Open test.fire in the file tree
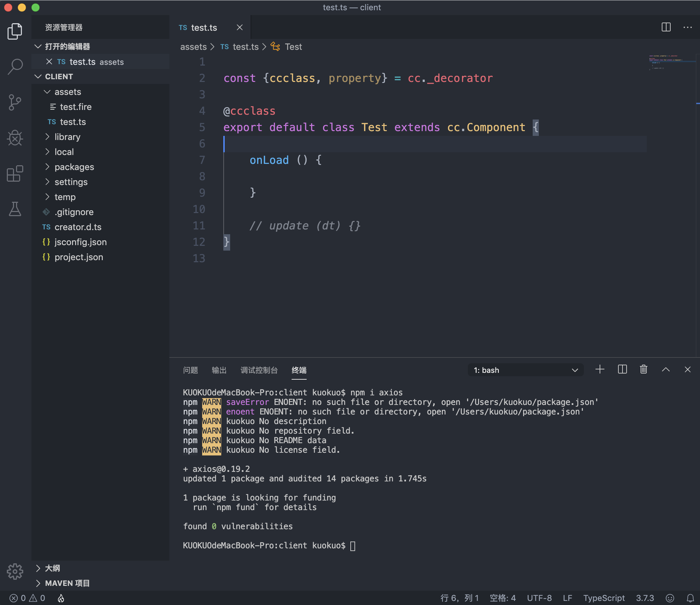Viewport: 700px width, 605px height. 100,107
